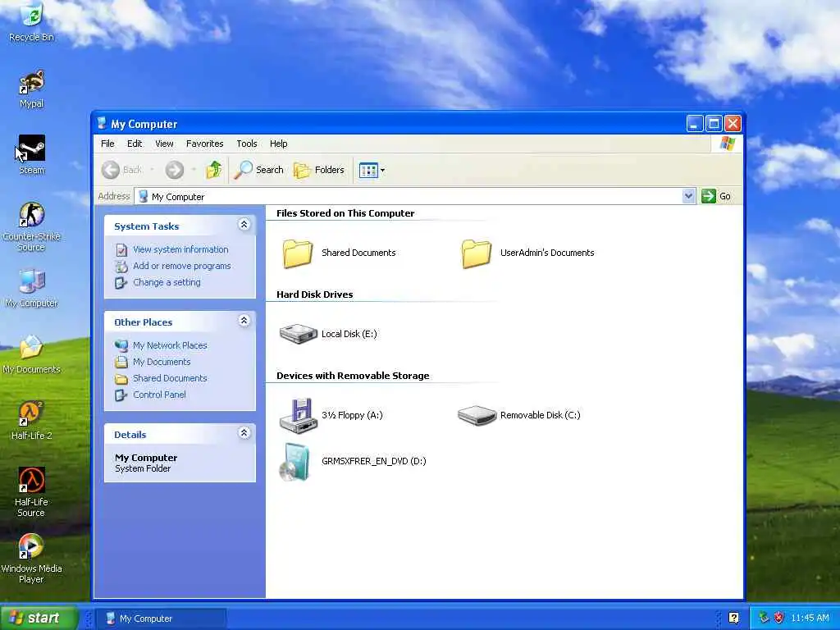Image resolution: width=840 pixels, height=630 pixels.
Task: Collapse the Other Places panel
Action: [244, 321]
